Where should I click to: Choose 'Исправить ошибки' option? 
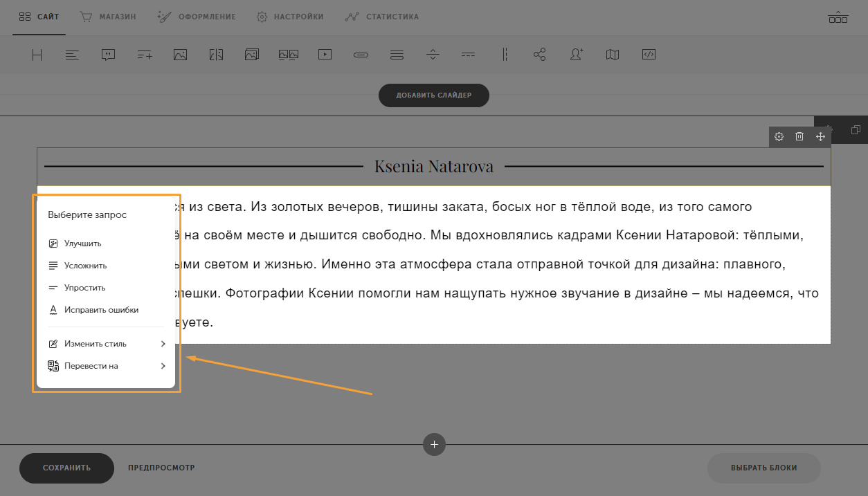[101, 310]
